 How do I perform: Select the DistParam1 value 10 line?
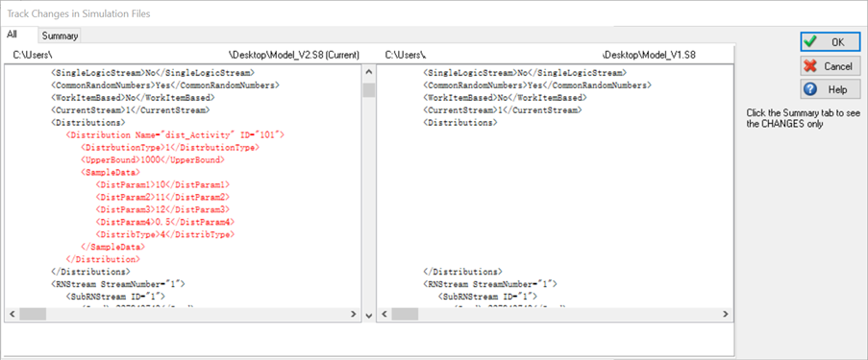click(162, 184)
